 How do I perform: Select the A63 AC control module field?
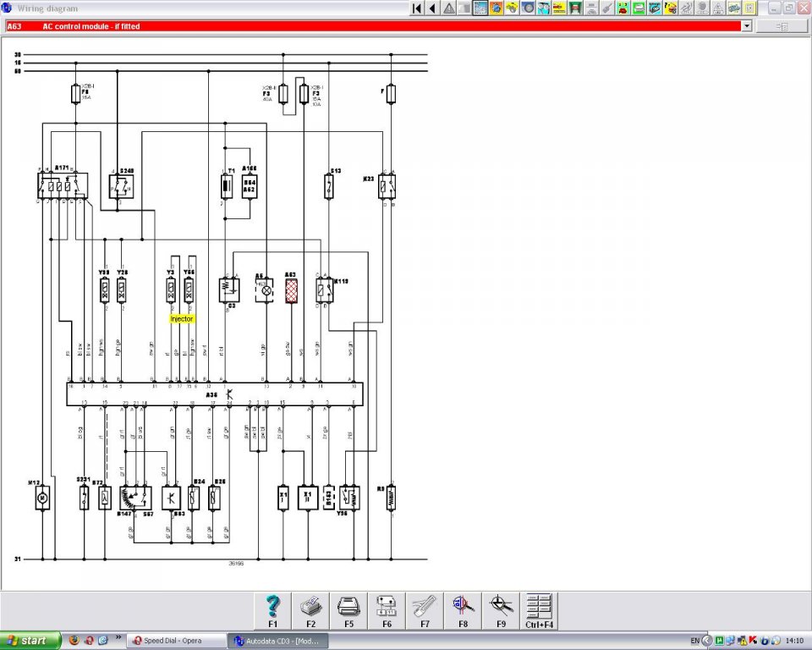(x=372, y=26)
